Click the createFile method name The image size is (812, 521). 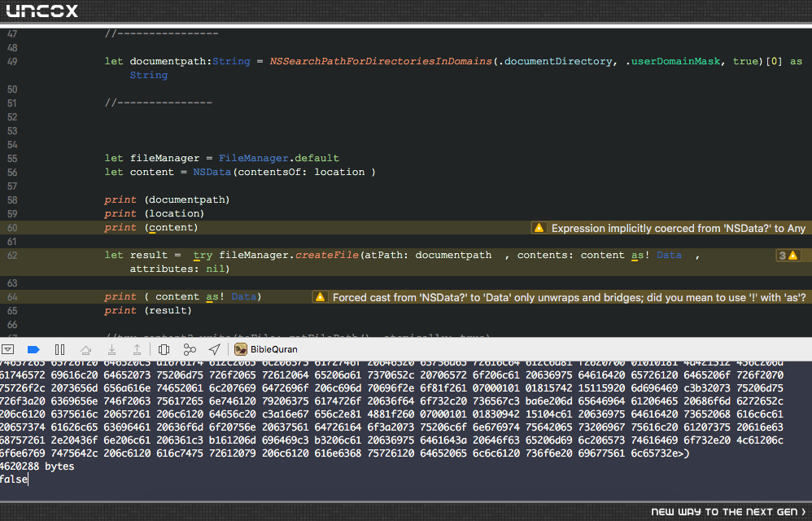pos(327,256)
